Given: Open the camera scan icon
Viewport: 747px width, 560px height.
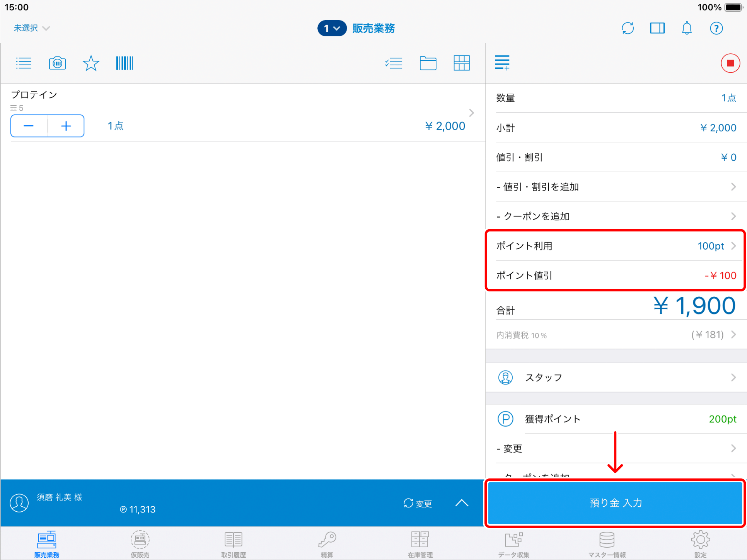Looking at the screenshot, I should click(x=57, y=63).
